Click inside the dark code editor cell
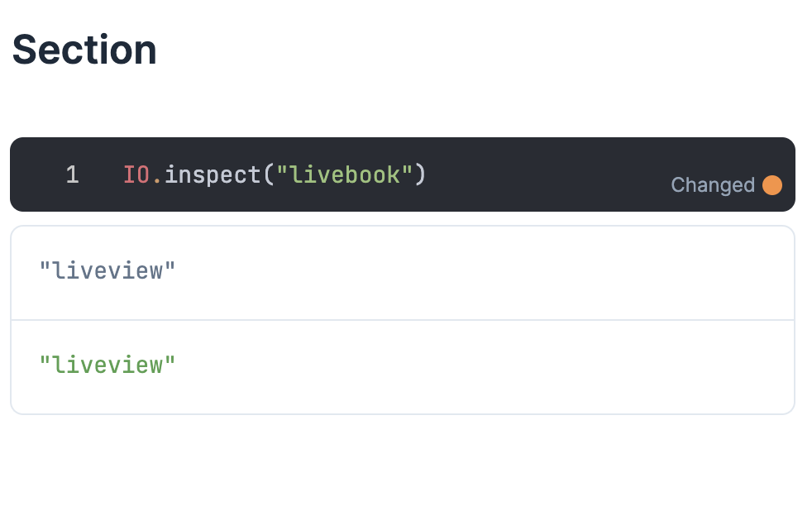The image size is (812, 511). click(x=537, y=174)
